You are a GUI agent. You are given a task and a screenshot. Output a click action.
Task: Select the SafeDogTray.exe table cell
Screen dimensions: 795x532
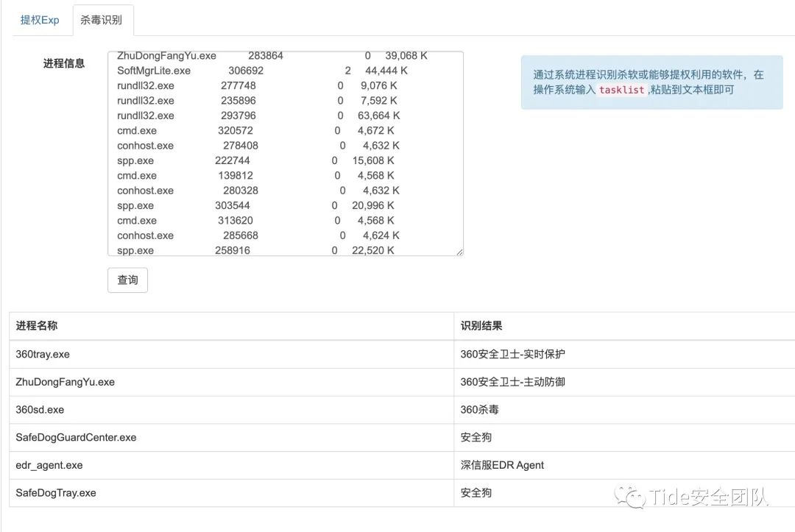pyautogui.click(x=232, y=493)
